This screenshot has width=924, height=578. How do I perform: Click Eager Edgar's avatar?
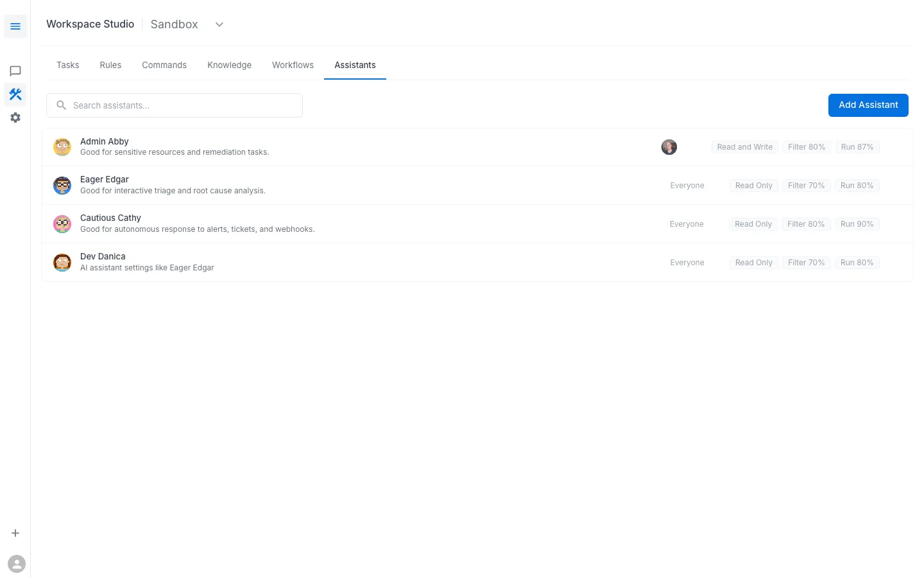tap(62, 185)
